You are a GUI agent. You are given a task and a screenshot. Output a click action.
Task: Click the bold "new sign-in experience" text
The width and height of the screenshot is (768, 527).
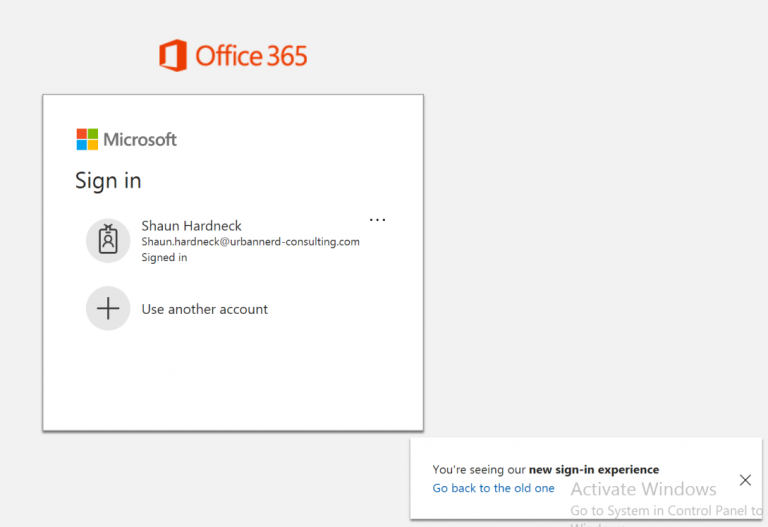pos(593,469)
